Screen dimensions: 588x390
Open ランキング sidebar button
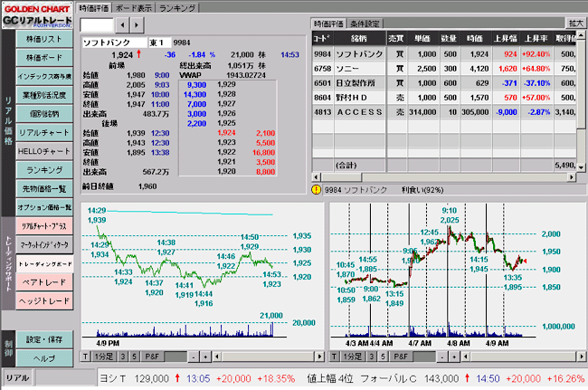(x=44, y=170)
